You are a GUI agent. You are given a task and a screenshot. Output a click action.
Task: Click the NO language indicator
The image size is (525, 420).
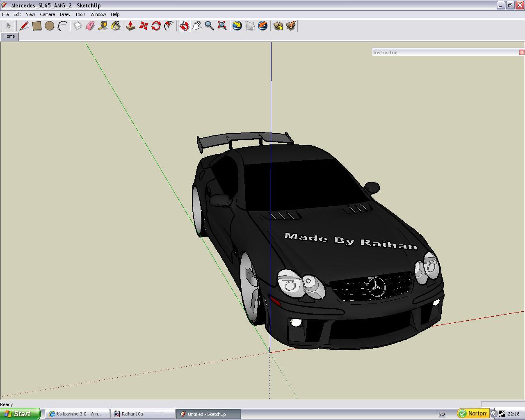[442, 414]
